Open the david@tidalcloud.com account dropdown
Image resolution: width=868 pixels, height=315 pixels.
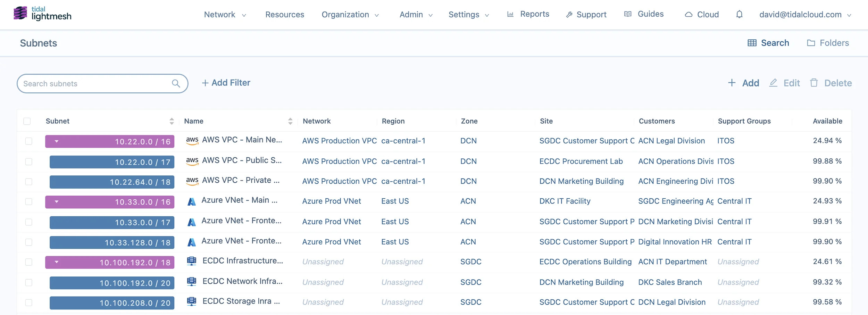pos(805,15)
